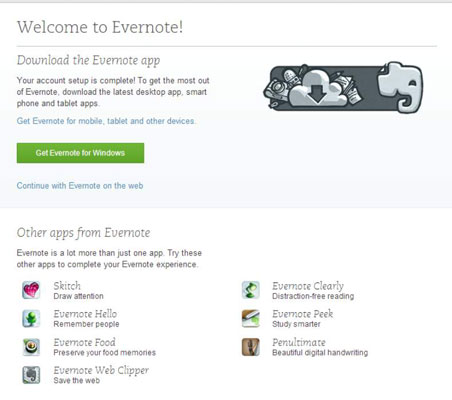Open the Evernote Clearly lamp icon
This screenshot has width=452, height=400.
click(x=251, y=290)
